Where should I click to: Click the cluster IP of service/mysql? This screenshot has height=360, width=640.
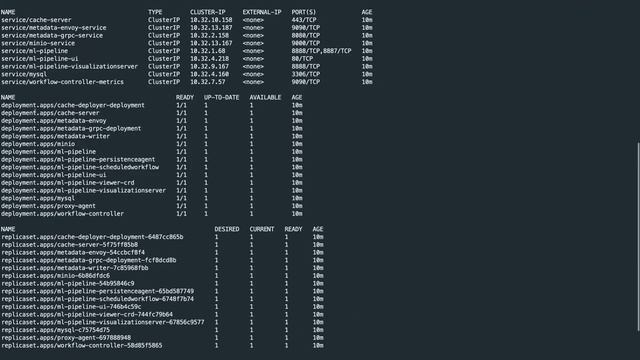click(209, 74)
